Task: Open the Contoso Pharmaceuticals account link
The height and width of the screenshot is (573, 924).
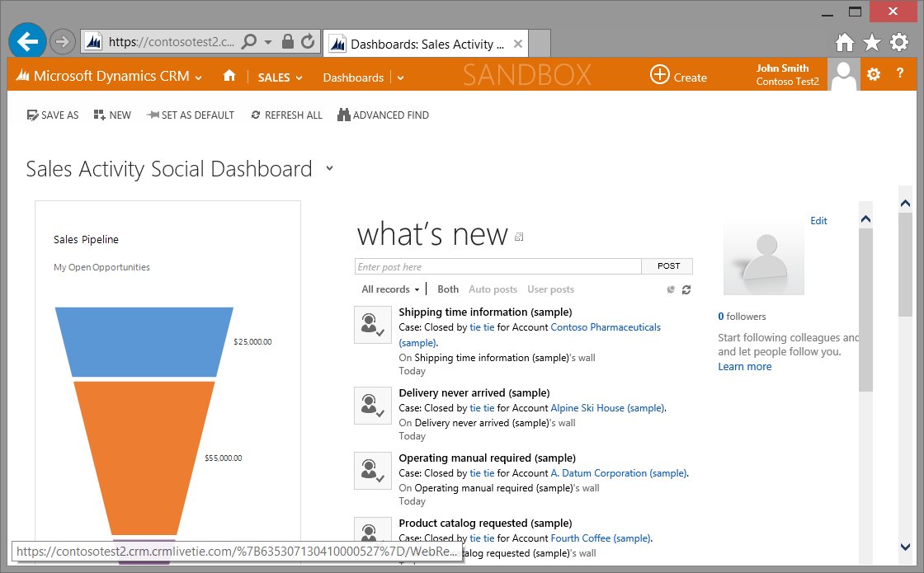Action: click(x=605, y=327)
